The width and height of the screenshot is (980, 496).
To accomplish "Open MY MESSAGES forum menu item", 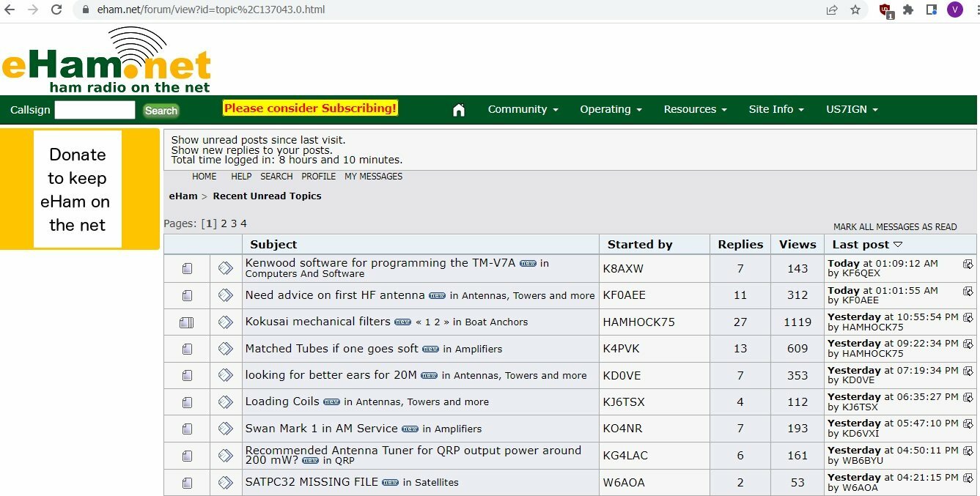I will tap(373, 177).
